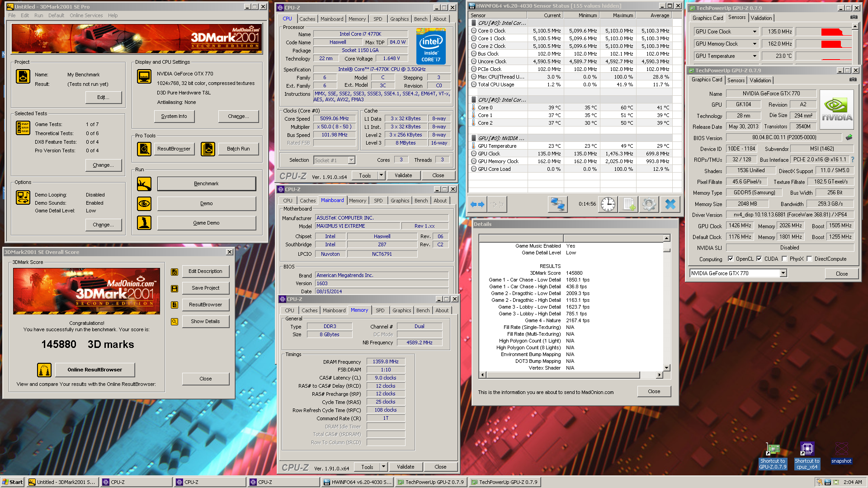Switch to the Caches tab in the CPU-Z Processor window
The height and width of the screenshot is (488, 868).
pyautogui.click(x=307, y=19)
